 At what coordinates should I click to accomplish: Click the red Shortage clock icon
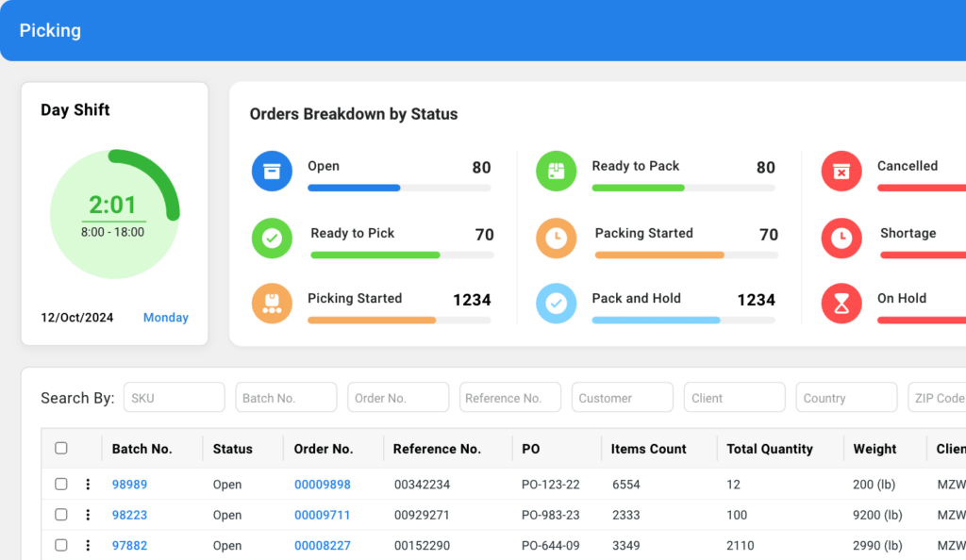(x=841, y=239)
